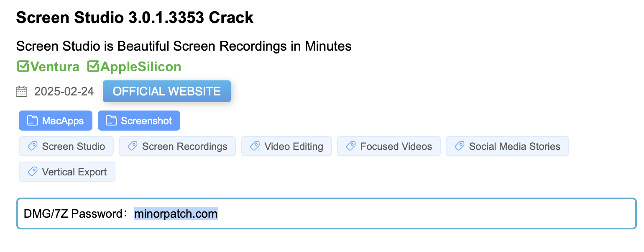Viewport: 644px width, 252px height.
Task: Open the OFFICIAL WEBSITE button
Action: (166, 91)
